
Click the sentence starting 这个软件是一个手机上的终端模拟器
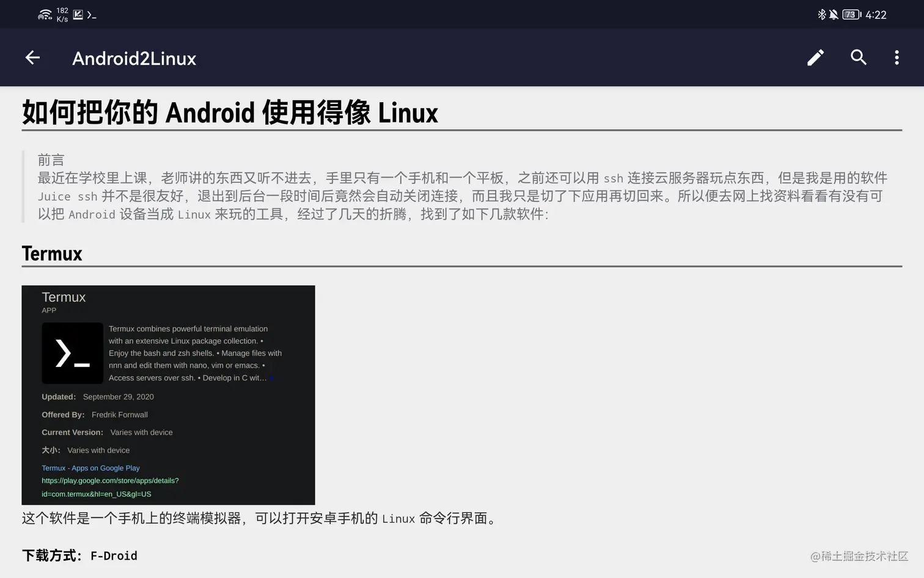point(260,519)
